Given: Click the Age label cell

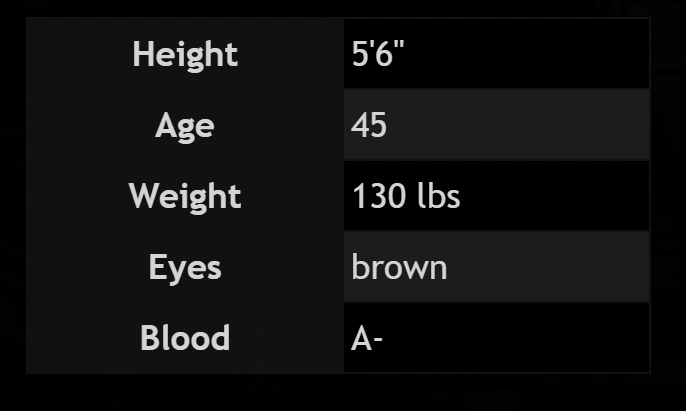Looking at the screenshot, I should point(185,125).
